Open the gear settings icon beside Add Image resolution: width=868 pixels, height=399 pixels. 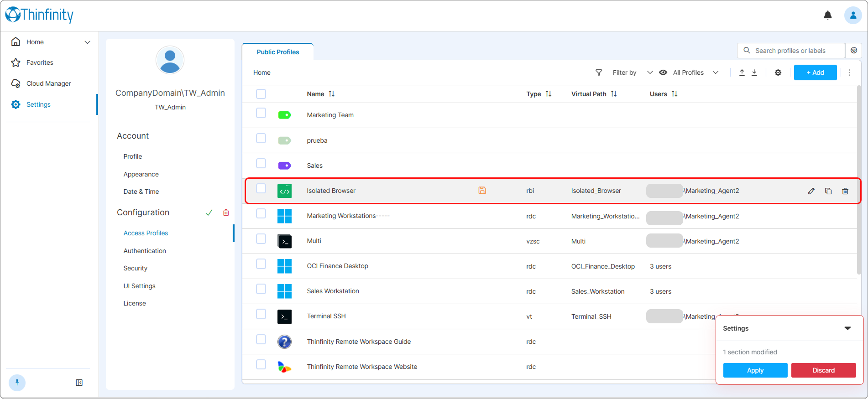pyautogui.click(x=778, y=73)
